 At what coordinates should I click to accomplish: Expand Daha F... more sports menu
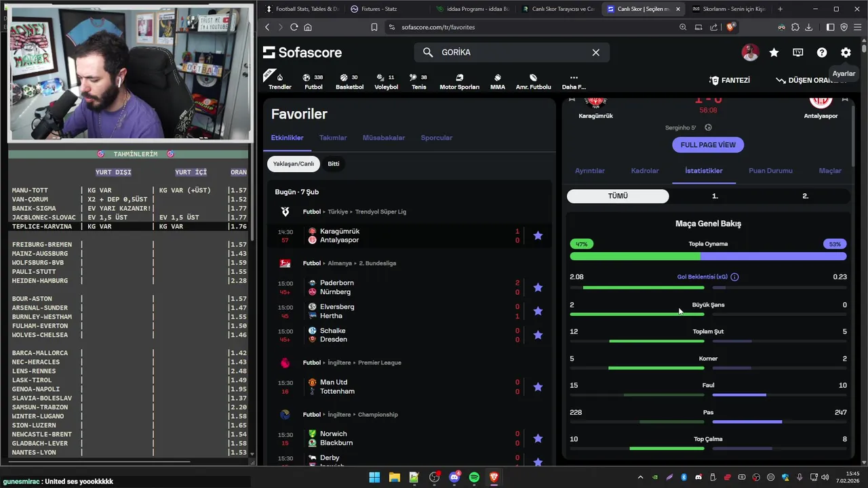point(574,81)
